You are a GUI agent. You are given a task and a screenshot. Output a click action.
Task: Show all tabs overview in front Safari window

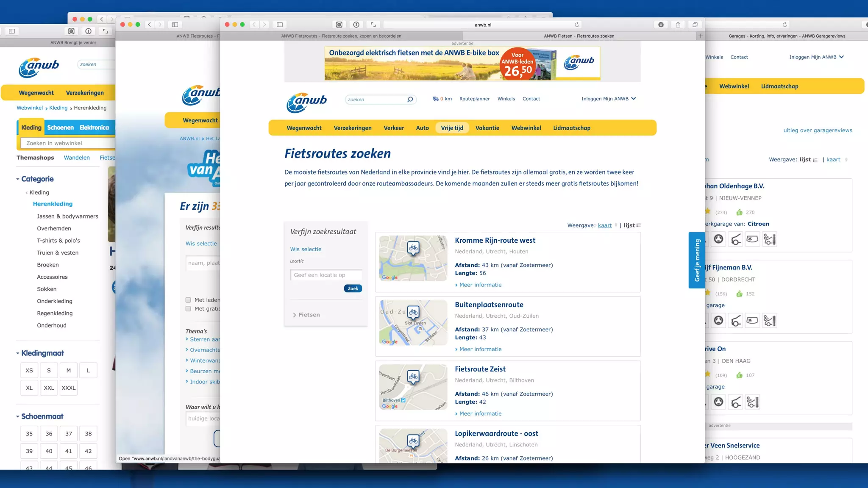coord(695,25)
